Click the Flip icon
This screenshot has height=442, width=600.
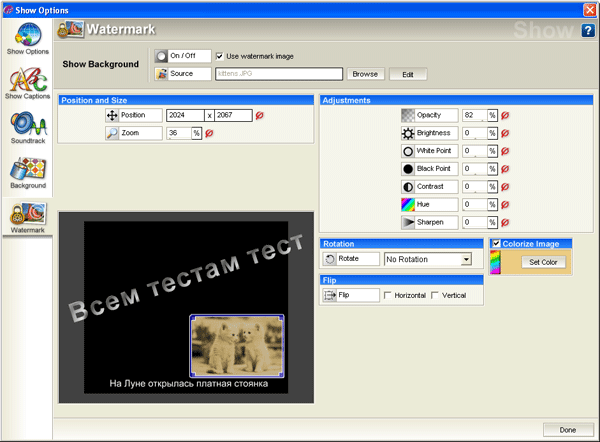(329, 295)
